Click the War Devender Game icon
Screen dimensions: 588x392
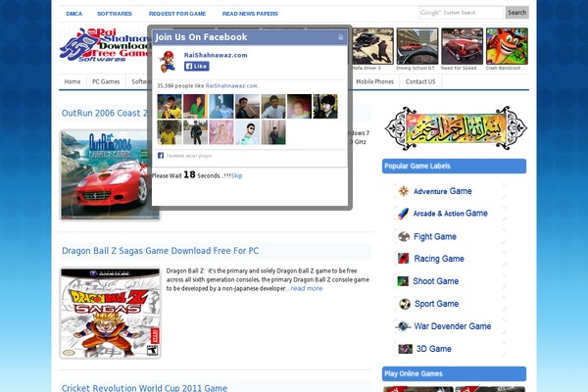coord(403,326)
